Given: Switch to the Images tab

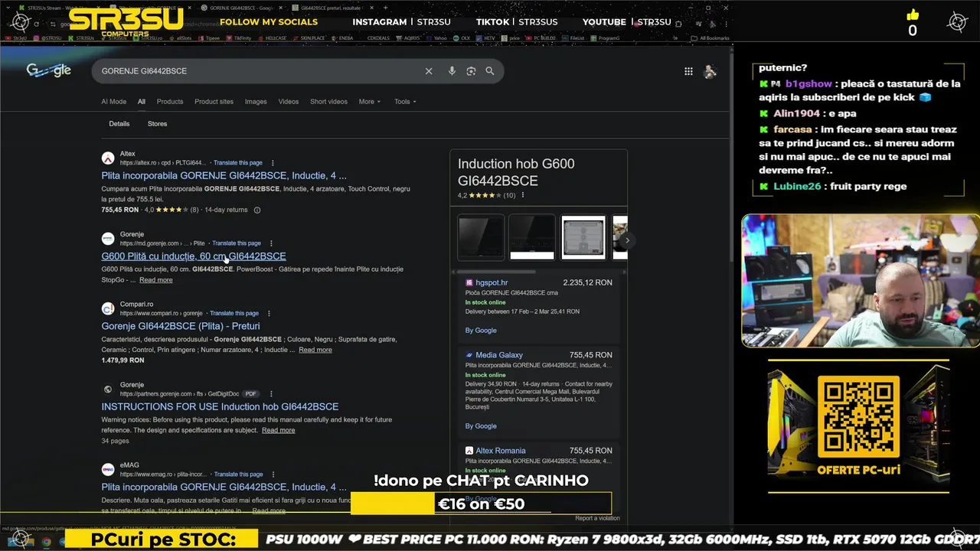Looking at the screenshot, I should click(x=256, y=102).
